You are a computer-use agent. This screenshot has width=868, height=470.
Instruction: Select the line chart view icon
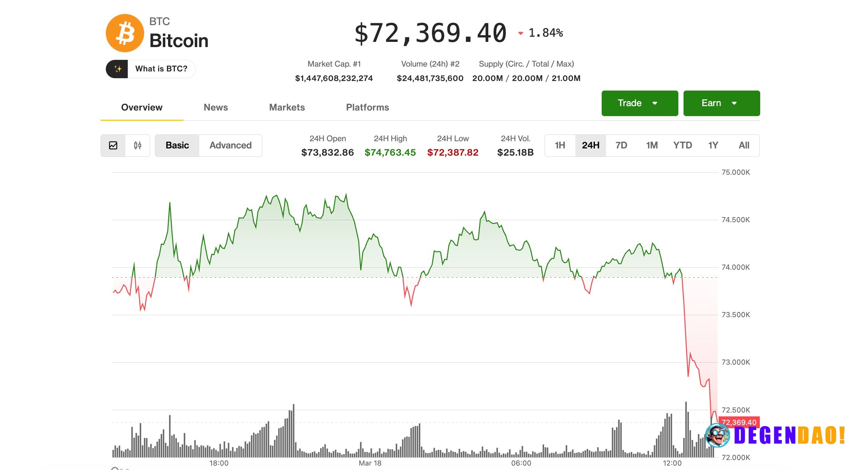coord(114,145)
